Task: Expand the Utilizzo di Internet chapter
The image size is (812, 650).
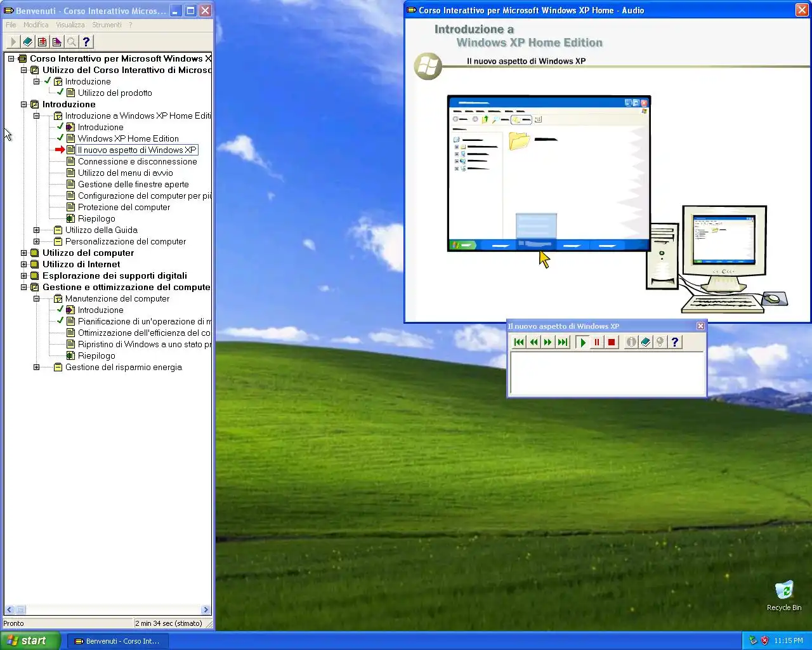Action: tap(23, 264)
